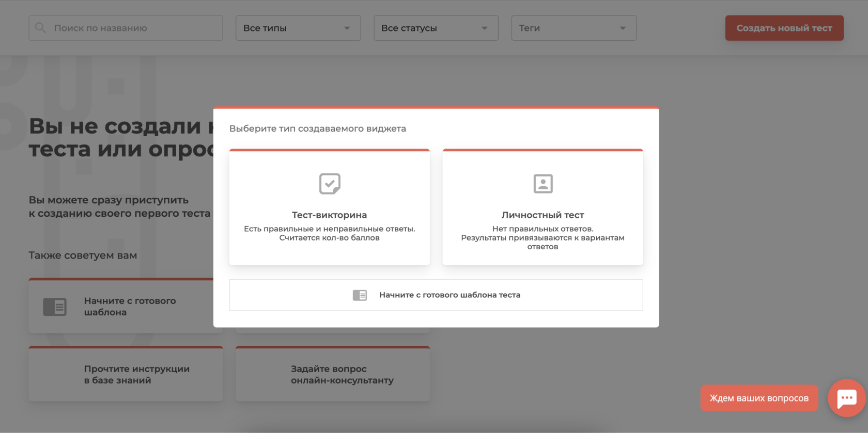Viewport: 868px width, 433px height.
Task: Click 'Начните с готового шаблона теста'
Action: click(436, 295)
